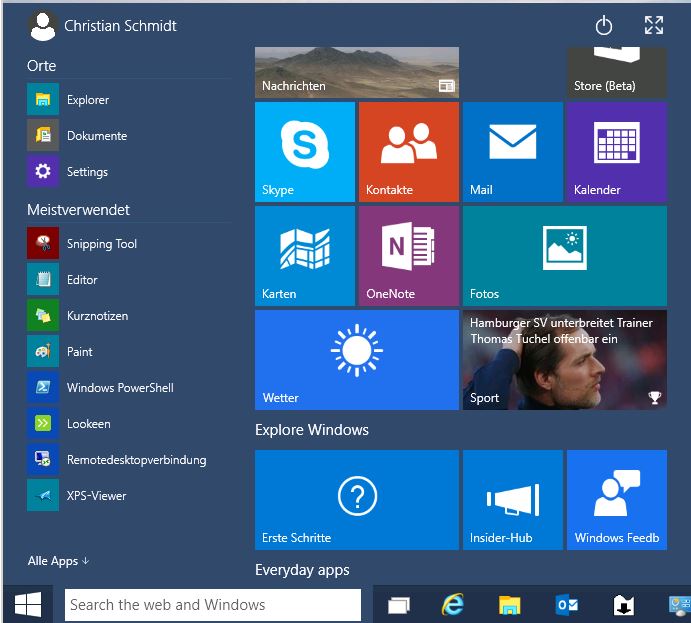Open the Mail tile

tap(512, 152)
